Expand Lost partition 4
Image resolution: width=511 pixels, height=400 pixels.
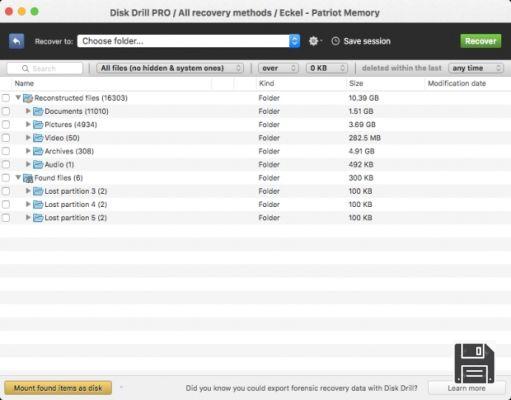pos(28,204)
